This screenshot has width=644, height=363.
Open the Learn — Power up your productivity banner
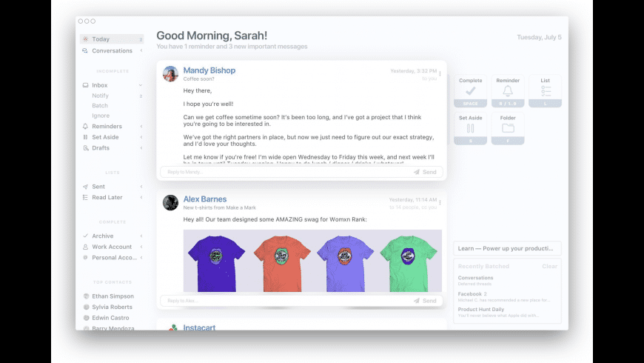(507, 248)
